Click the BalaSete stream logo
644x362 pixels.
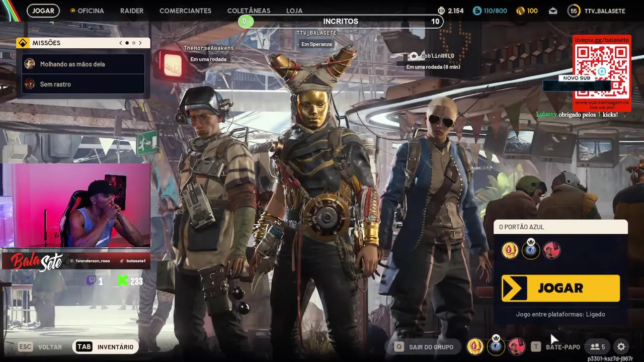tap(37, 261)
